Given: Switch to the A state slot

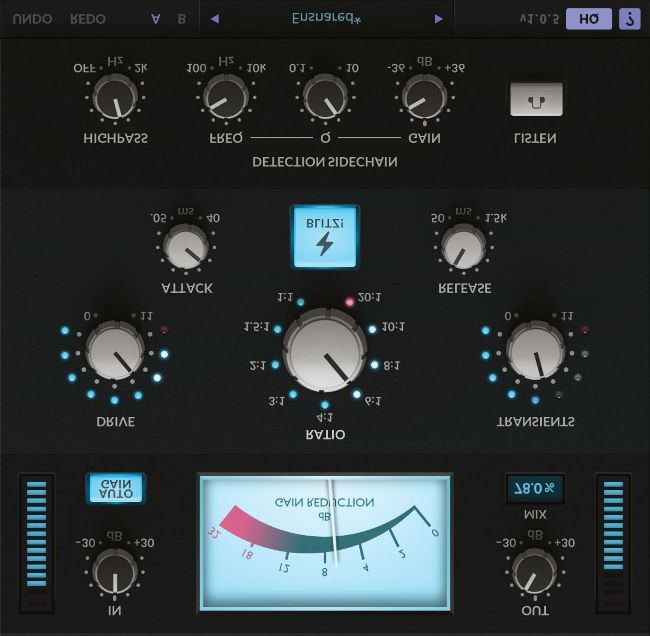Looking at the screenshot, I should tap(154, 19).
